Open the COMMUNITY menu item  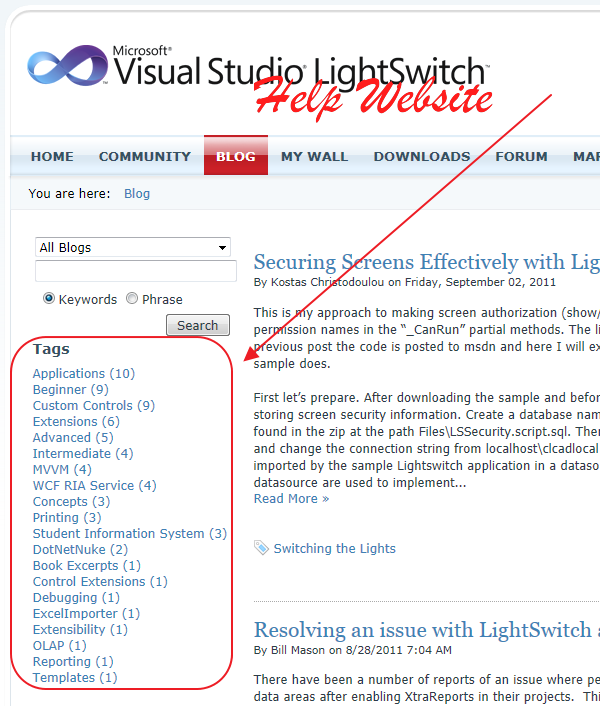point(145,156)
